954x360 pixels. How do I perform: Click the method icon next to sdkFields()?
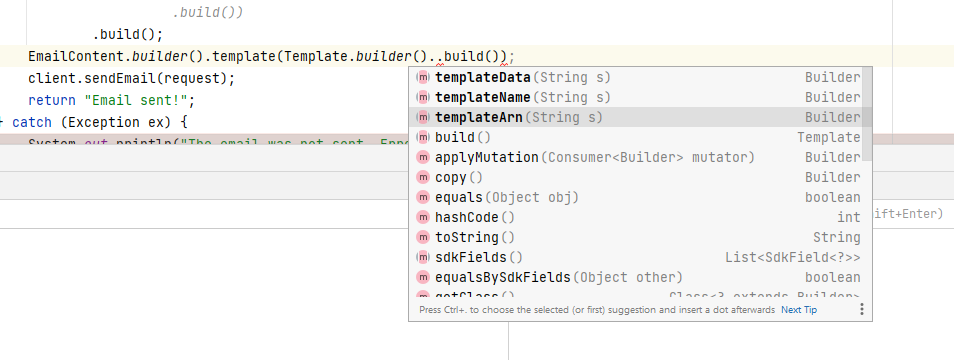pyautogui.click(x=422, y=257)
